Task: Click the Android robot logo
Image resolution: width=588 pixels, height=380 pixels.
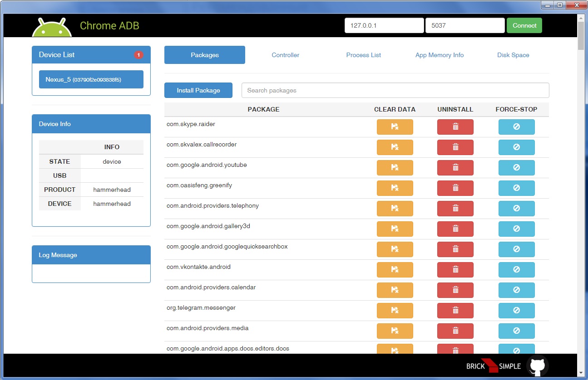Action: [52, 28]
